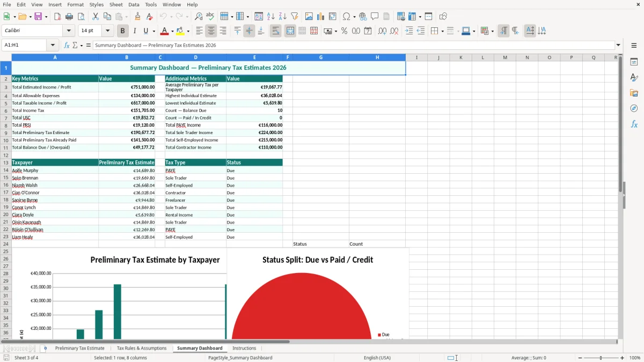Click the Print icon
The width and height of the screenshot is (644, 362).
tap(69, 17)
